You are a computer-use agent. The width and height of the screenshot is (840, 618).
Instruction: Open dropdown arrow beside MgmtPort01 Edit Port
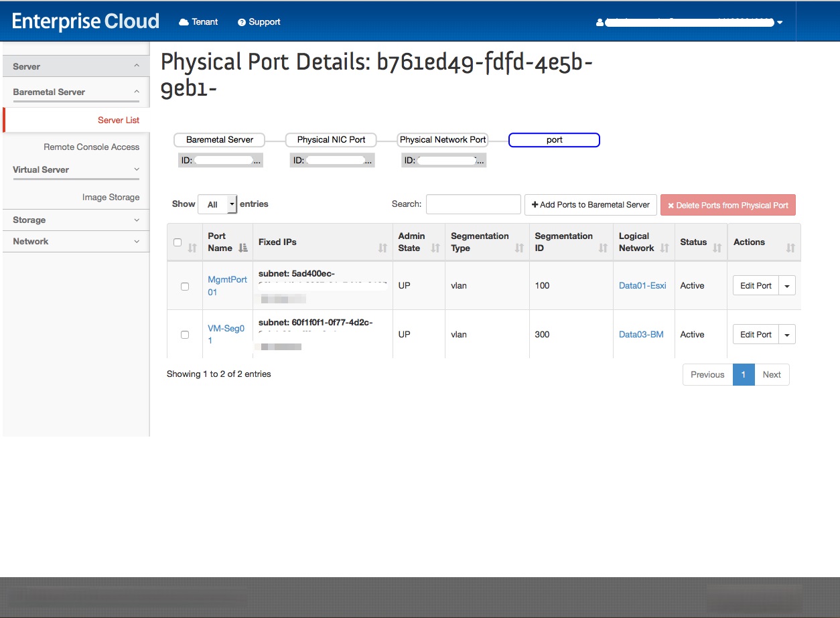click(x=787, y=286)
